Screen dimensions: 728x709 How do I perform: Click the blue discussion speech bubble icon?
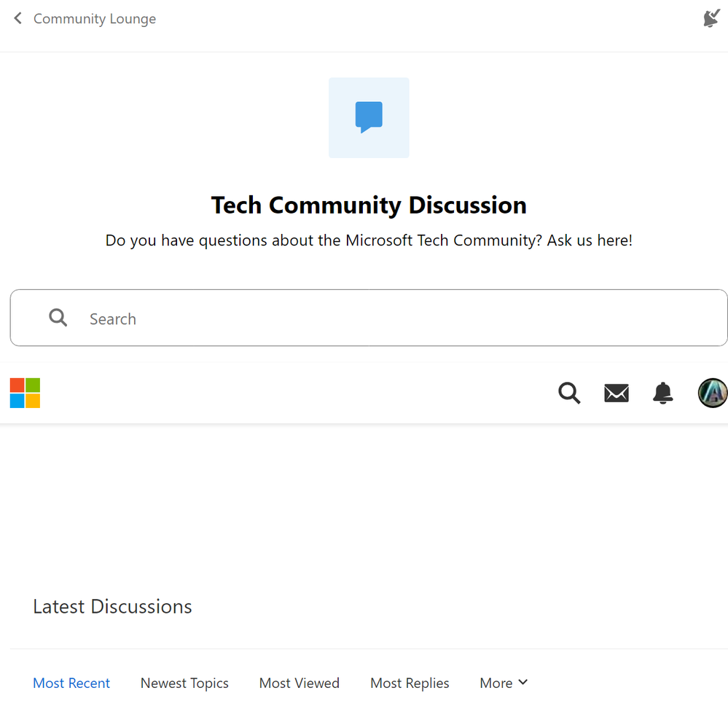click(x=369, y=117)
